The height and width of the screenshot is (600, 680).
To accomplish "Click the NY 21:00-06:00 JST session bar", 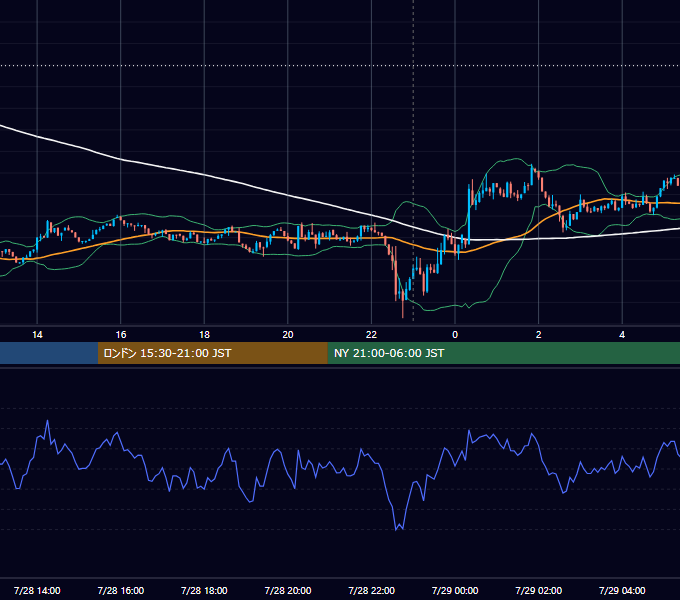I will pyautogui.click(x=503, y=353).
